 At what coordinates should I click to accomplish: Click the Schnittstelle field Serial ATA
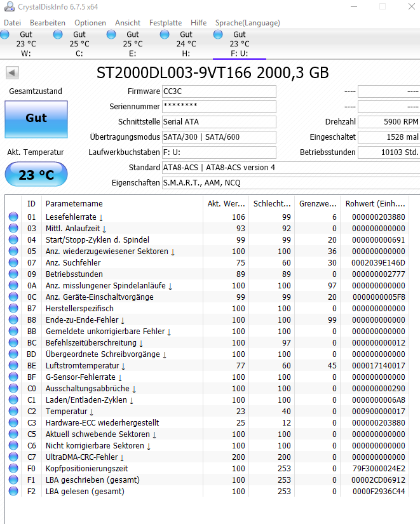coord(219,122)
